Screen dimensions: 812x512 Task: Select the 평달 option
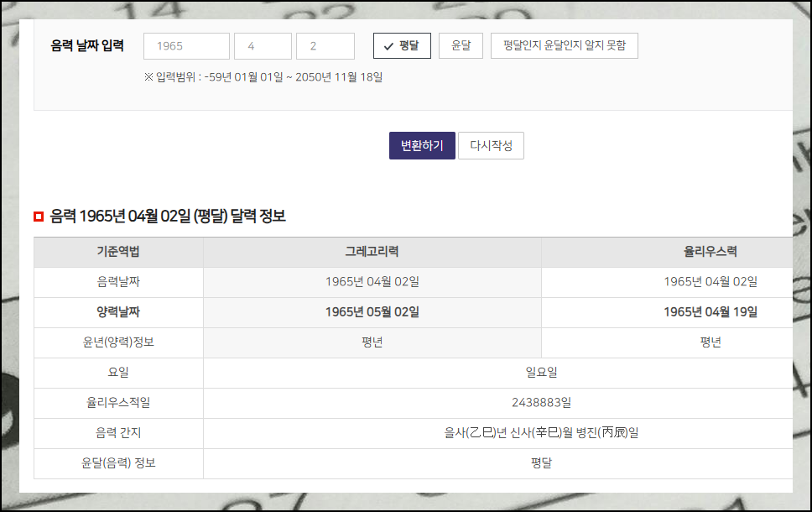coord(402,45)
